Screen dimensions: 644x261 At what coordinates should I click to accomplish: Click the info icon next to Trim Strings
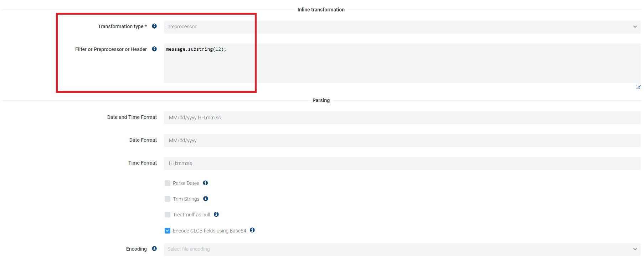pyautogui.click(x=206, y=199)
